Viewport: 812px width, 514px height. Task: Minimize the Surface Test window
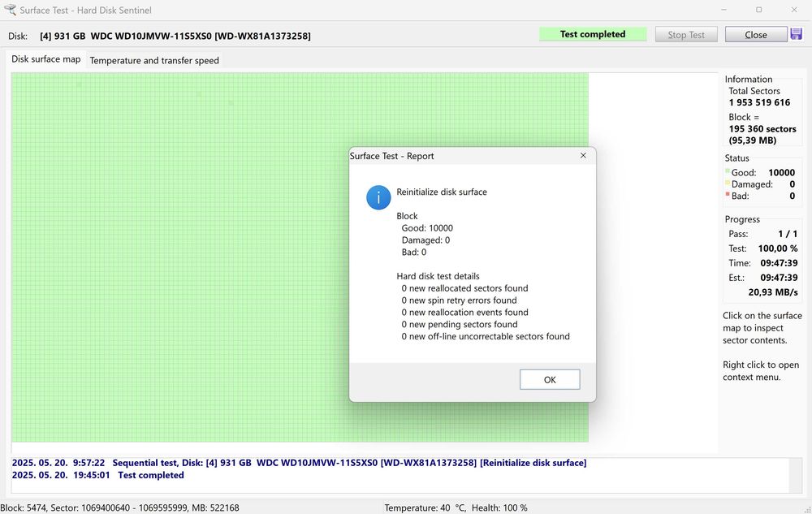(724, 10)
